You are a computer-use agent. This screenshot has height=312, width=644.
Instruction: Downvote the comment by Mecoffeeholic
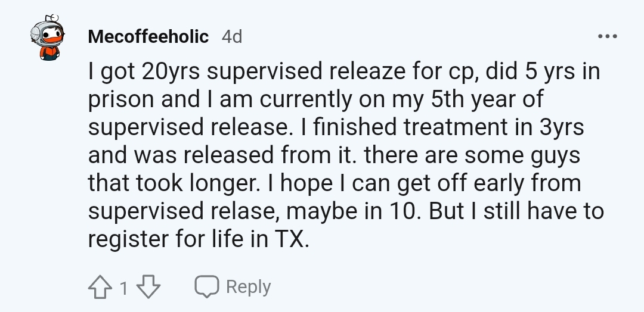click(x=148, y=286)
